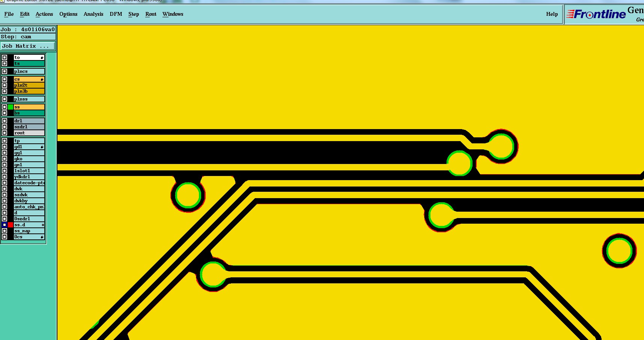Select the 'gd1' layer name
This screenshot has height=340, width=644.
point(29,147)
